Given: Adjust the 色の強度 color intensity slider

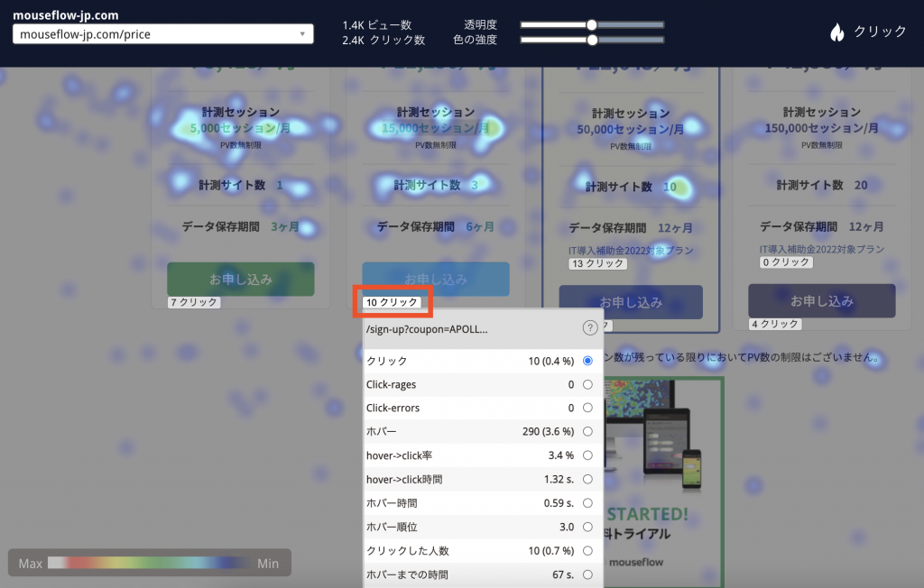Looking at the screenshot, I should click(x=592, y=40).
